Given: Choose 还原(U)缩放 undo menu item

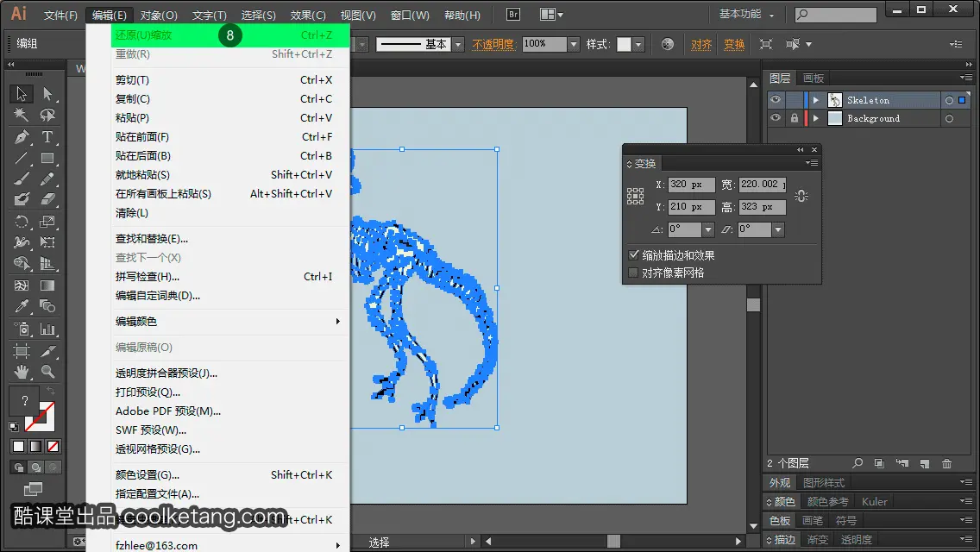Looking at the screenshot, I should click(x=230, y=35).
